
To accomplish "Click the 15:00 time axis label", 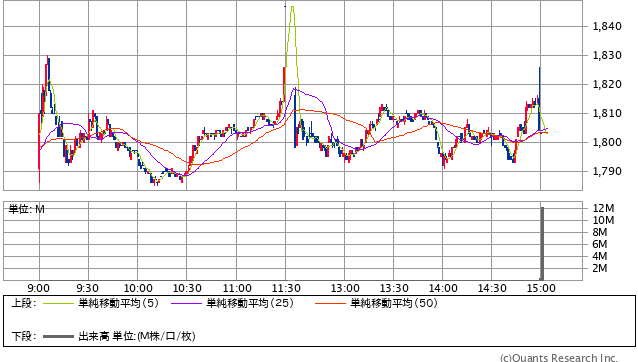I will pos(541,288).
